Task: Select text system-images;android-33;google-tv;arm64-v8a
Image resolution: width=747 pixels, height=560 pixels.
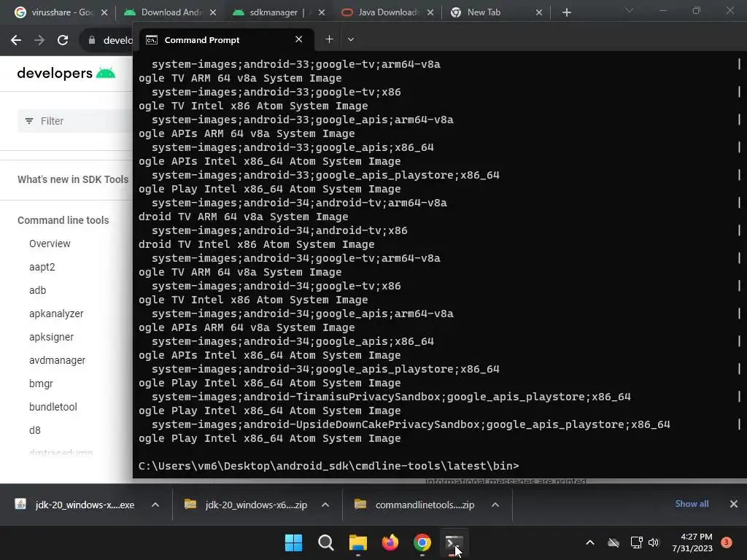Action: (x=296, y=64)
